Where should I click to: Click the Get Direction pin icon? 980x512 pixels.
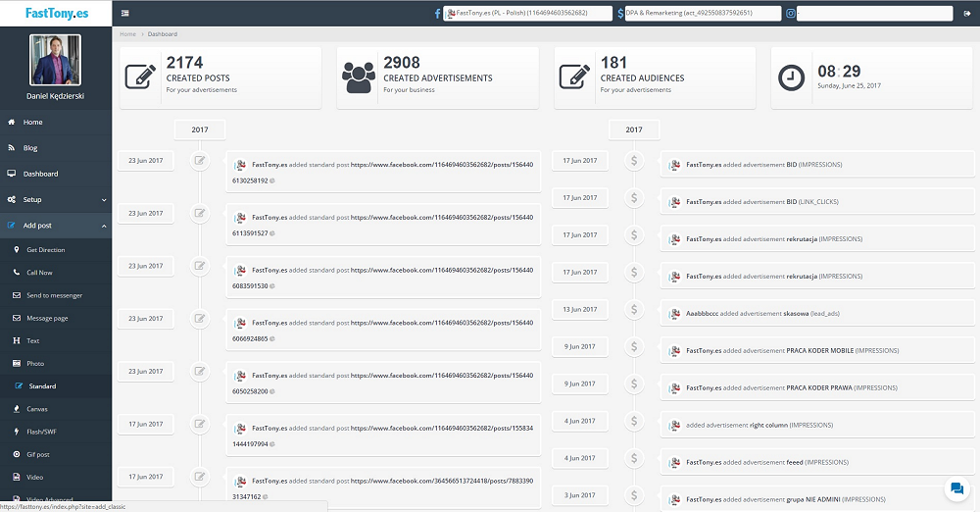tap(17, 250)
